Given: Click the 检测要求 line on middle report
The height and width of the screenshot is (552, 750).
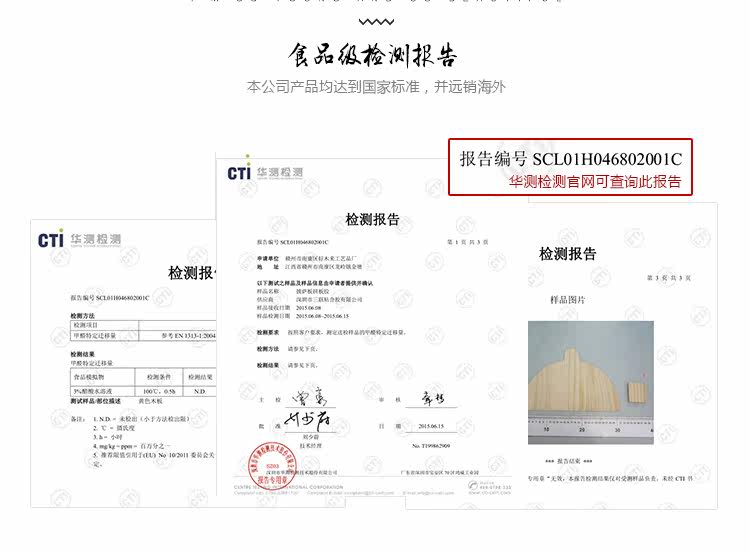Looking at the screenshot, I should pyautogui.click(x=331, y=332).
